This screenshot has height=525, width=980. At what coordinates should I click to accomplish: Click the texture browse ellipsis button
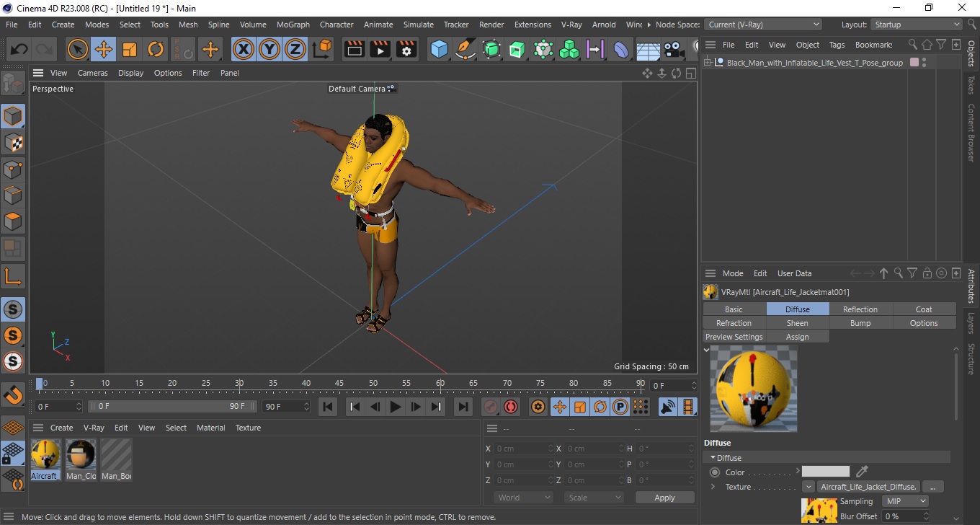point(933,487)
